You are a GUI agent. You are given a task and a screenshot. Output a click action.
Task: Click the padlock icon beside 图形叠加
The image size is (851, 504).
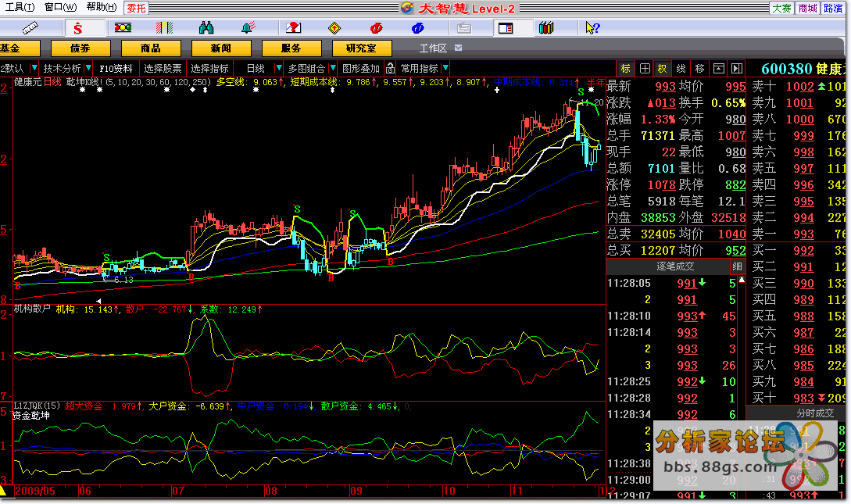(x=390, y=68)
